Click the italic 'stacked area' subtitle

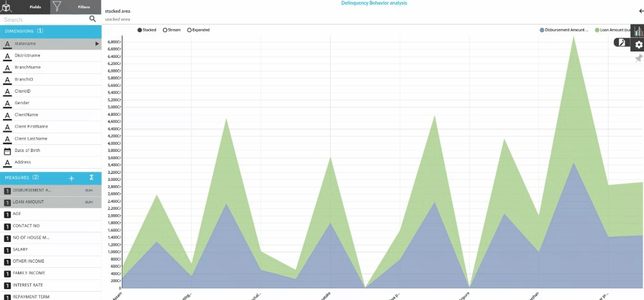[117, 19]
